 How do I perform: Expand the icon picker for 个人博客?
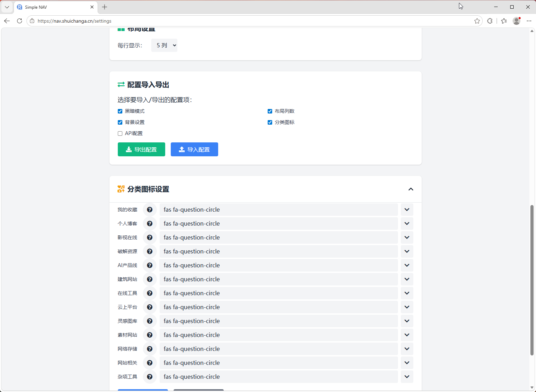coord(407,224)
